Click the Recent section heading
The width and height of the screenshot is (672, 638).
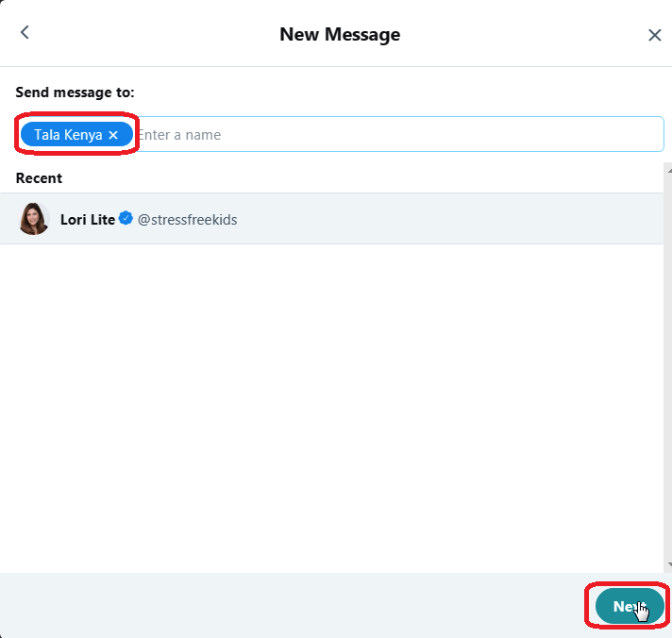[x=39, y=178]
